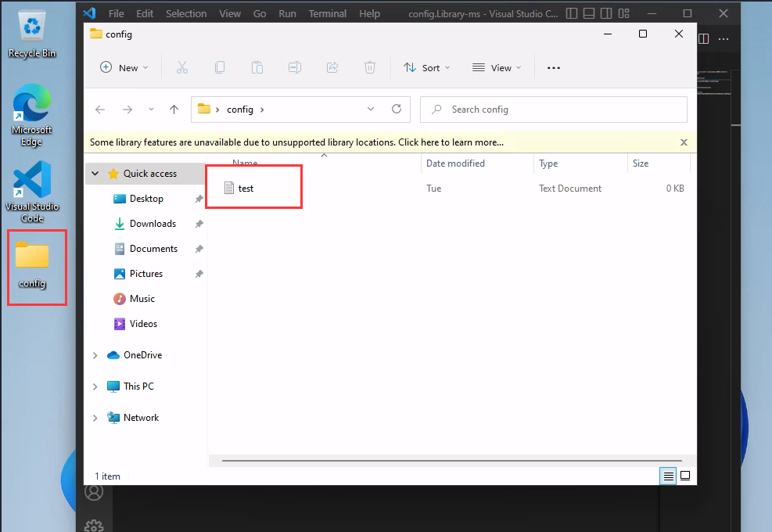772x532 pixels.
Task: Toggle VS Code primary side bar layout icon
Action: 572,14
